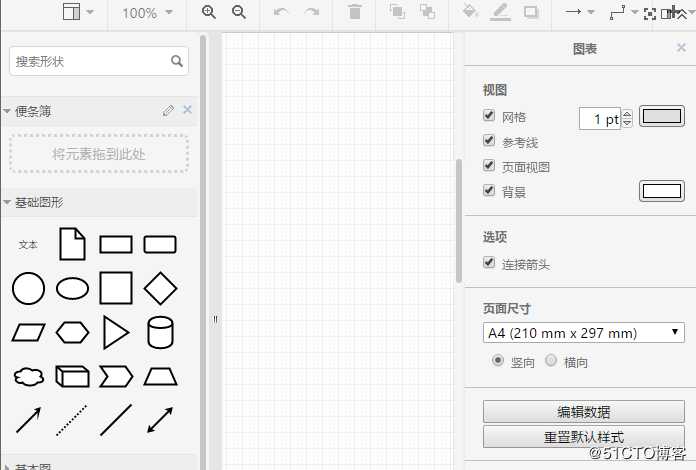
Task: Click the canvas vertical scrollbar
Action: click(459, 221)
